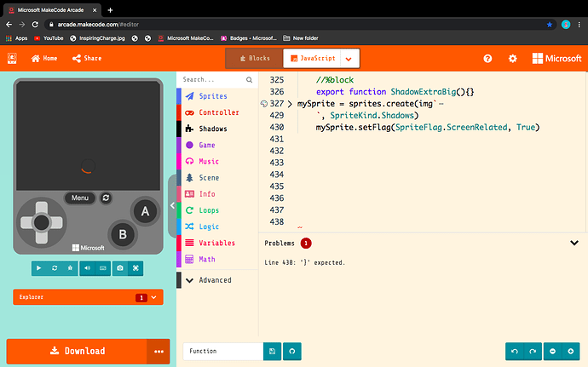Restart the simulator
Screen dimensions: 588x367
pyautogui.click(x=55, y=268)
